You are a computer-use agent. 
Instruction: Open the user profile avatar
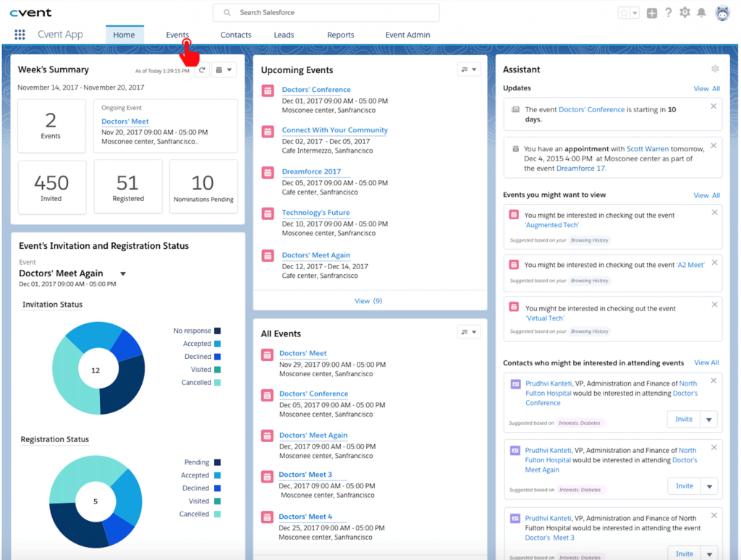723,13
